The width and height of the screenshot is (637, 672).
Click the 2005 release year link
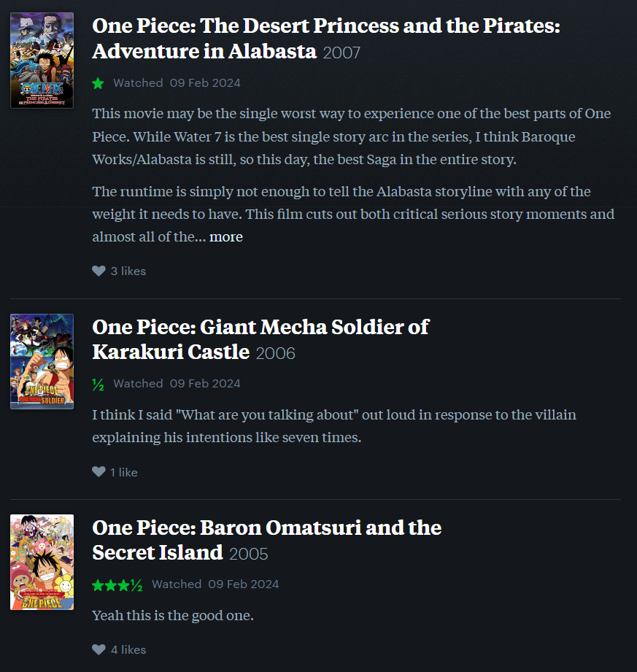(x=249, y=554)
